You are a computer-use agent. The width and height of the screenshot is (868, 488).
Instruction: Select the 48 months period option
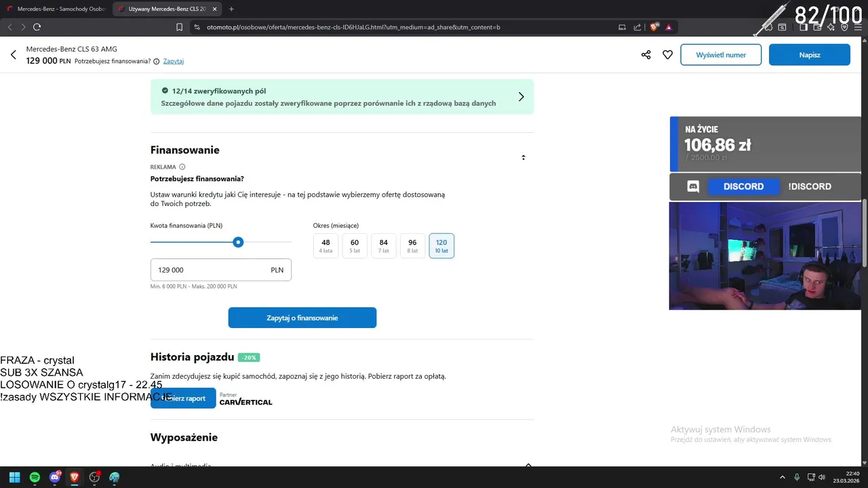coord(326,246)
